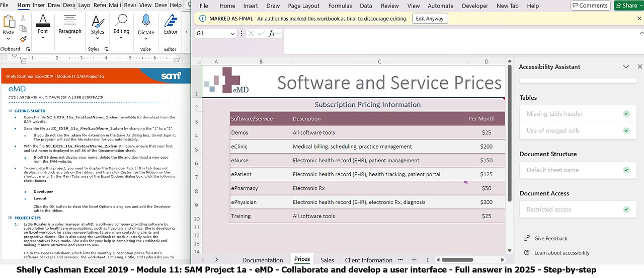Click the Comments button in Excel
This screenshot has width=644, height=278.
click(x=591, y=6)
